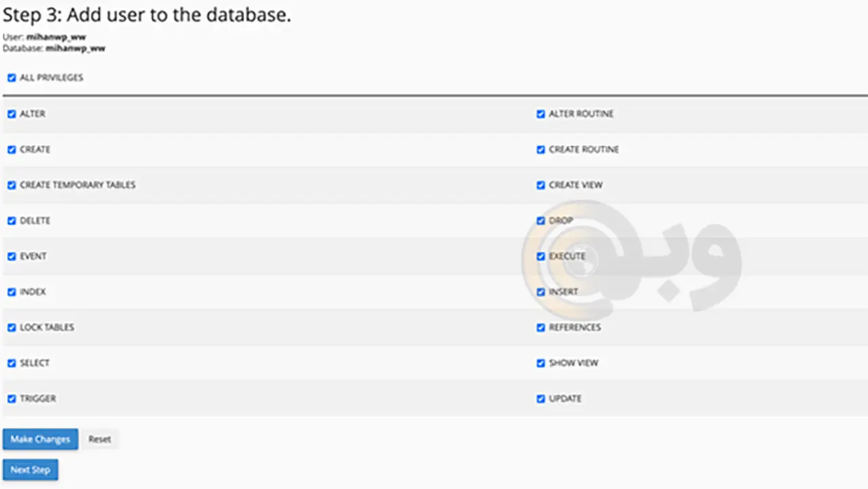Viewport: 868px width, 489px height.
Task: Uncheck CREATE ROUTINE privilege
Action: click(x=540, y=150)
